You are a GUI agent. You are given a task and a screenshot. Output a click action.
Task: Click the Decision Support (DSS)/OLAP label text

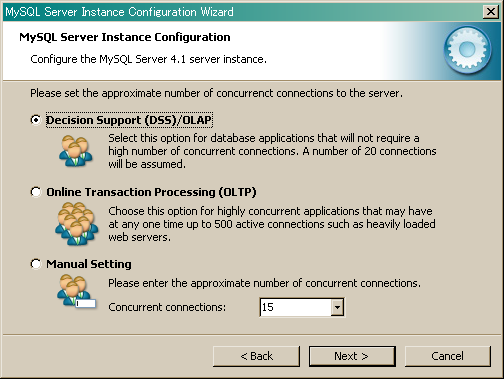(129, 120)
